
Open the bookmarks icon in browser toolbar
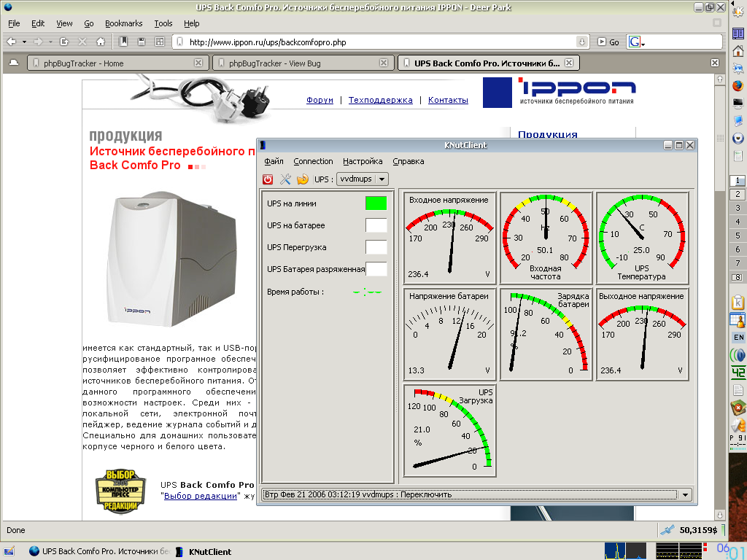[123, 42]
